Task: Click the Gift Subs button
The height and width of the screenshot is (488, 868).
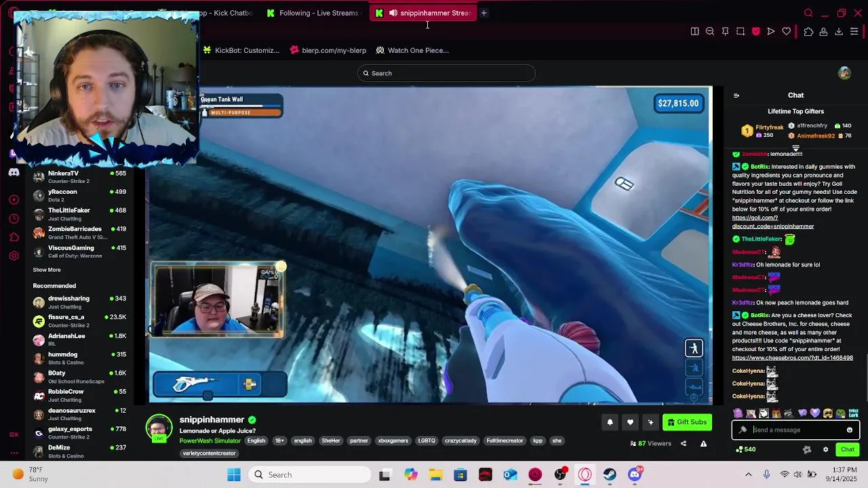Action: point(687,422)
